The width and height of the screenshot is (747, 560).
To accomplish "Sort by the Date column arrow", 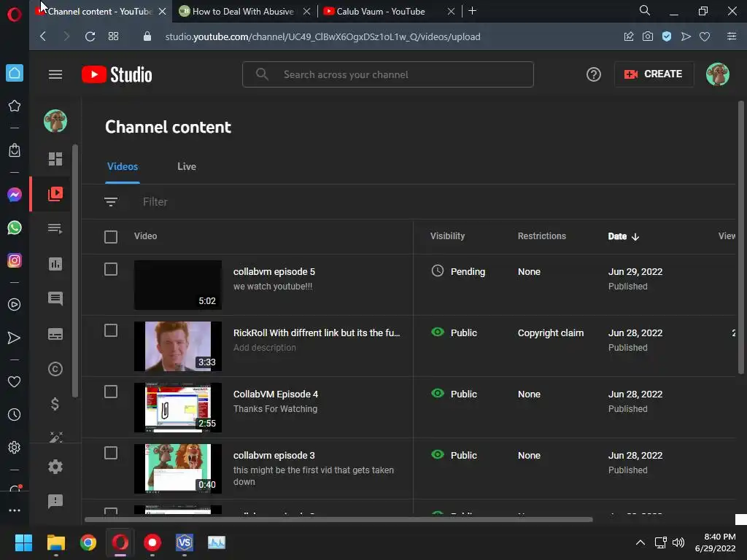I will pos(635,237).
